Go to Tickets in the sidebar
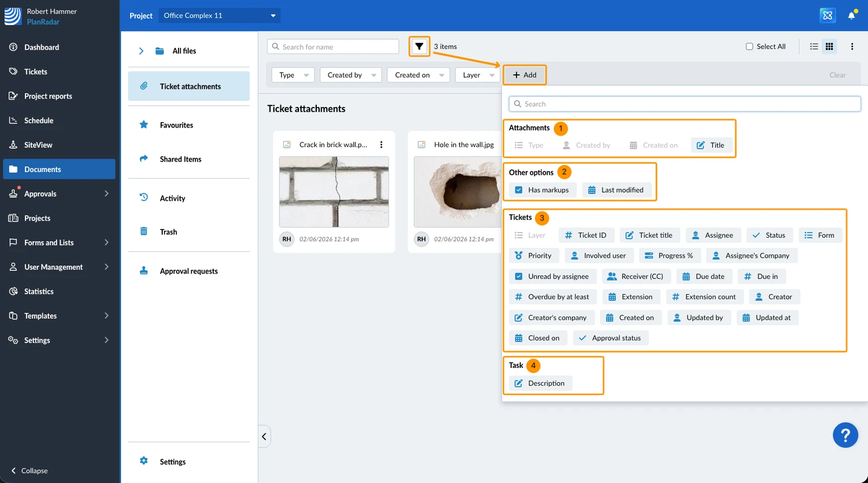This screenshot has height=483, width=868. 60,72
